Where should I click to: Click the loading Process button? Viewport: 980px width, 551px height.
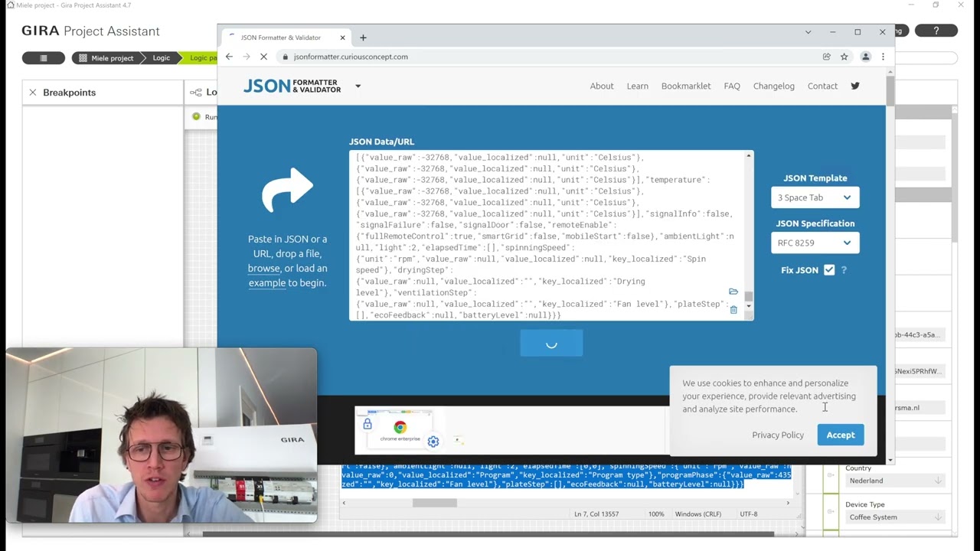pyautogui.click(x=551, y=344)
